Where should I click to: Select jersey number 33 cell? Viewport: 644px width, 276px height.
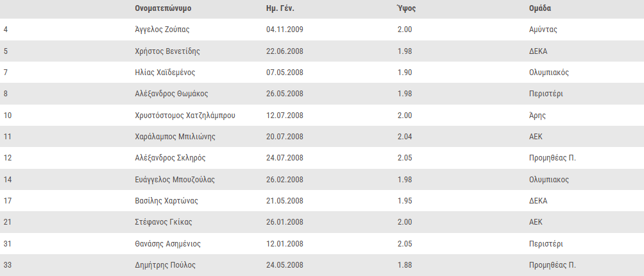8,265
